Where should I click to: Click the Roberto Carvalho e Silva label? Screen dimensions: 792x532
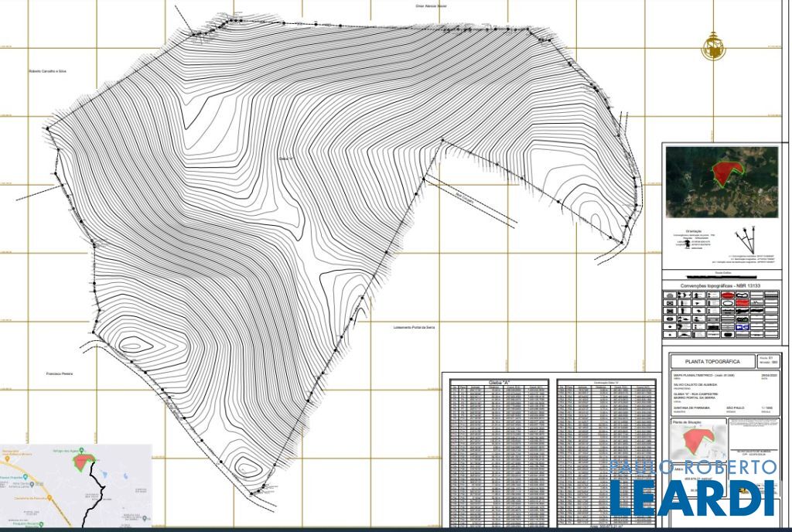(x=47, y=70)
